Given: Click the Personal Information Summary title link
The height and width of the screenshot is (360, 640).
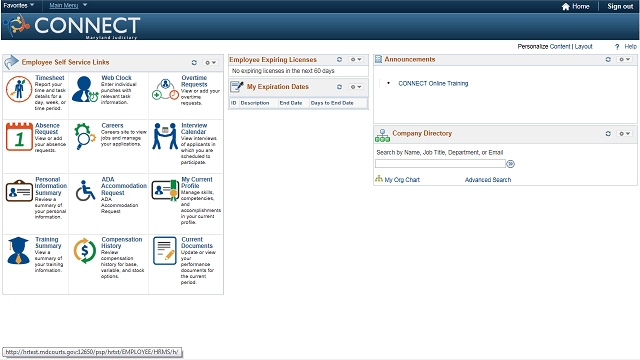Looking at the screenshot, I should (x=51, y=186).
